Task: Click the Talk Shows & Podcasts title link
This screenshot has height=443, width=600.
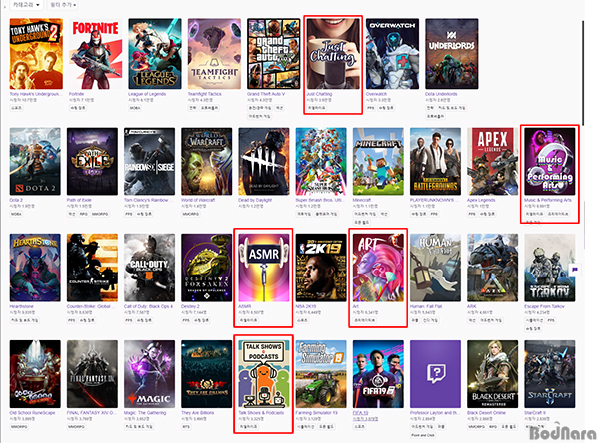Action: tap(261, 413)
